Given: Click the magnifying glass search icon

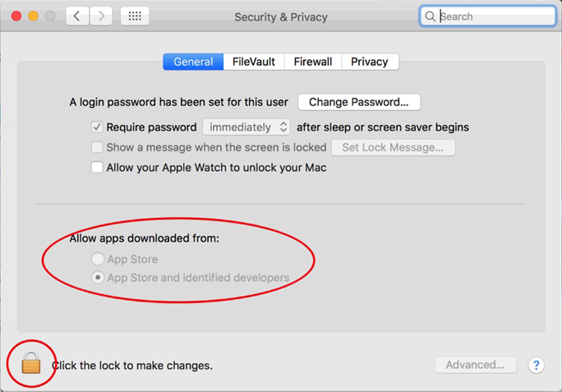Looking at the screenshot, I should click(430, 16).
